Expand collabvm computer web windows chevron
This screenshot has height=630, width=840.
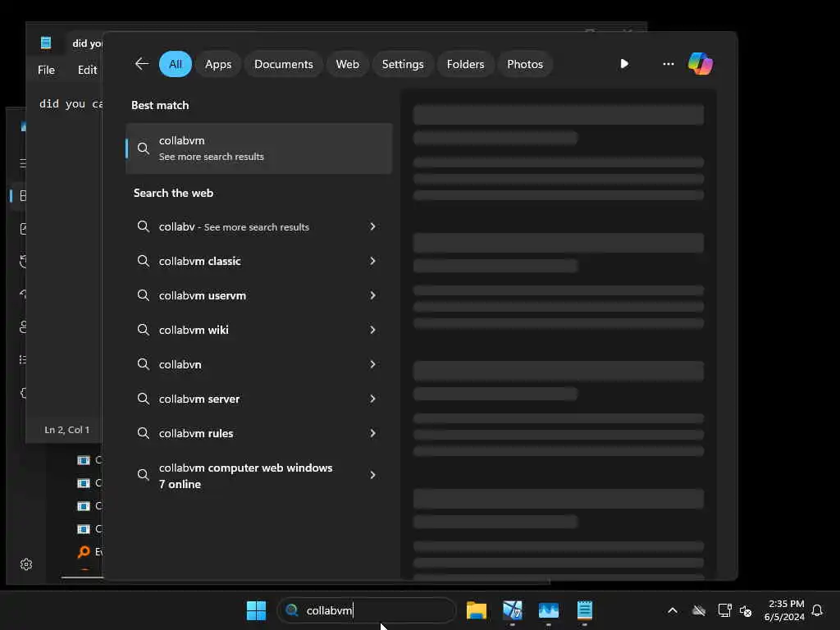coord(372,475)
